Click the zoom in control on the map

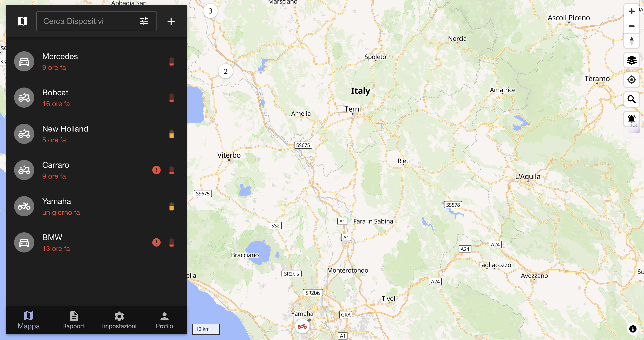tap(632, 11)
